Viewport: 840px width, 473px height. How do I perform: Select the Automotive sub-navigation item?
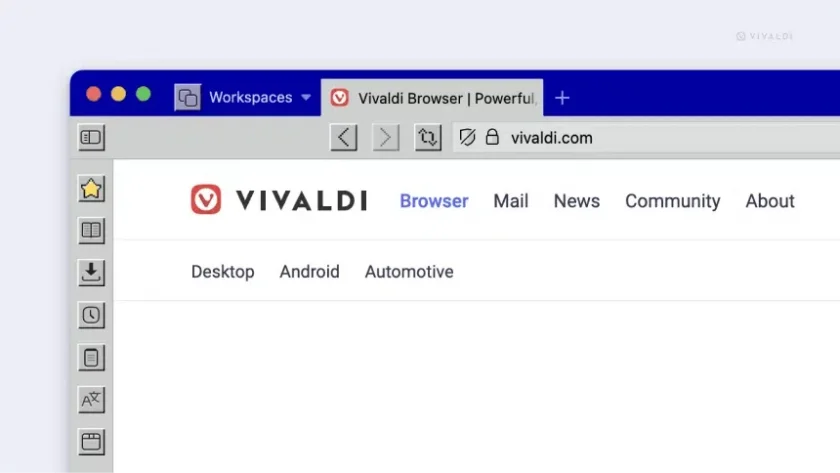[x=409, y=272]
